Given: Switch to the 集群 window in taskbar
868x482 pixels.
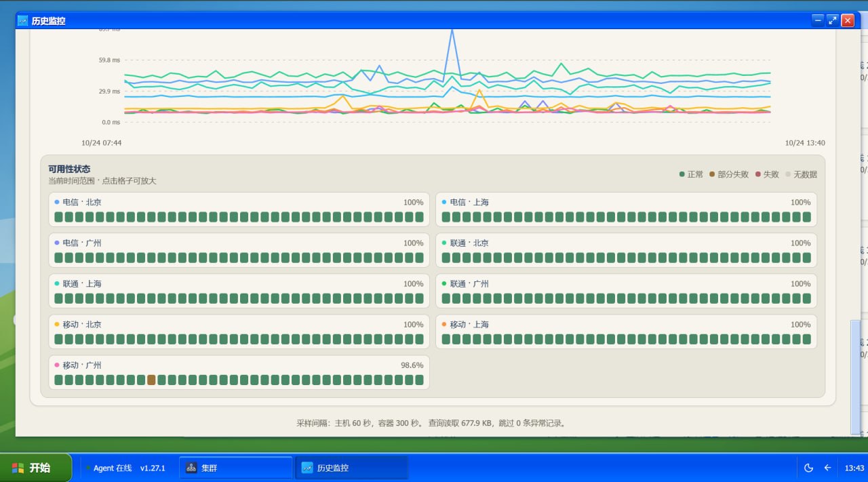Looking at the screenshot, I should coord(236,468).
